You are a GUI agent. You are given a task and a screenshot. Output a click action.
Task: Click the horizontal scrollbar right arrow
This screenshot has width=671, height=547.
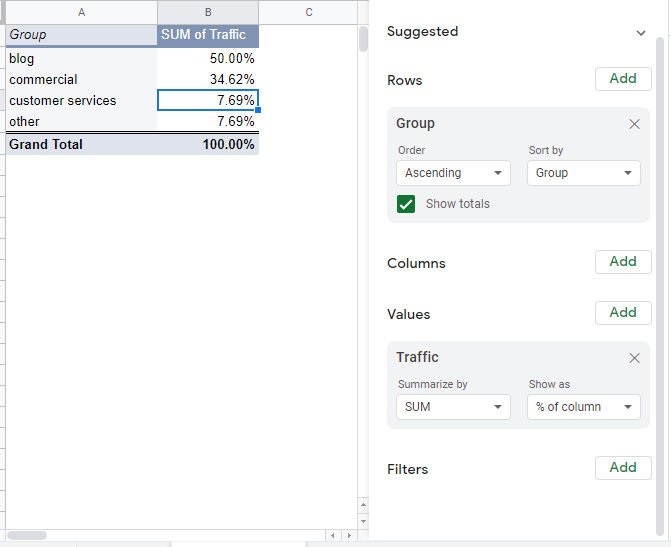348,536
